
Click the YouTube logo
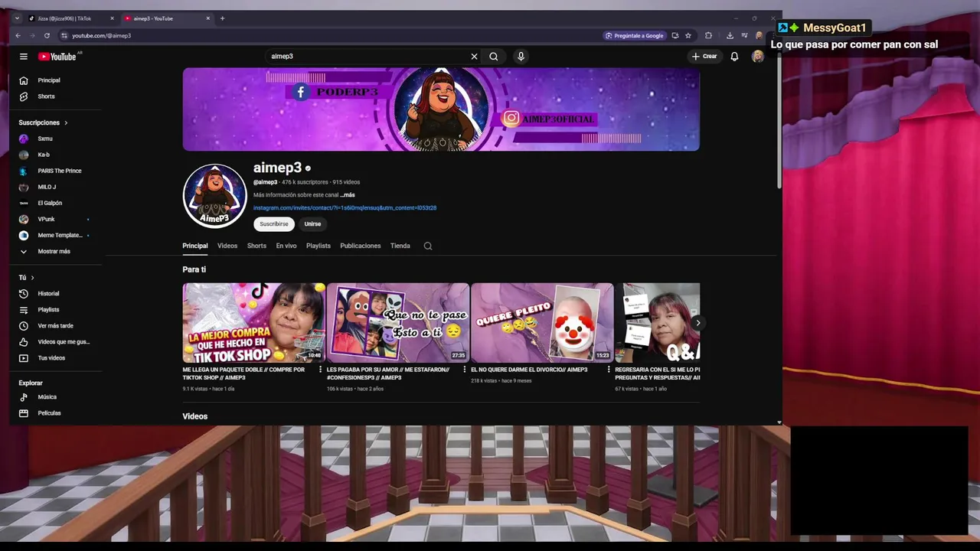click(x=57, y=57)
